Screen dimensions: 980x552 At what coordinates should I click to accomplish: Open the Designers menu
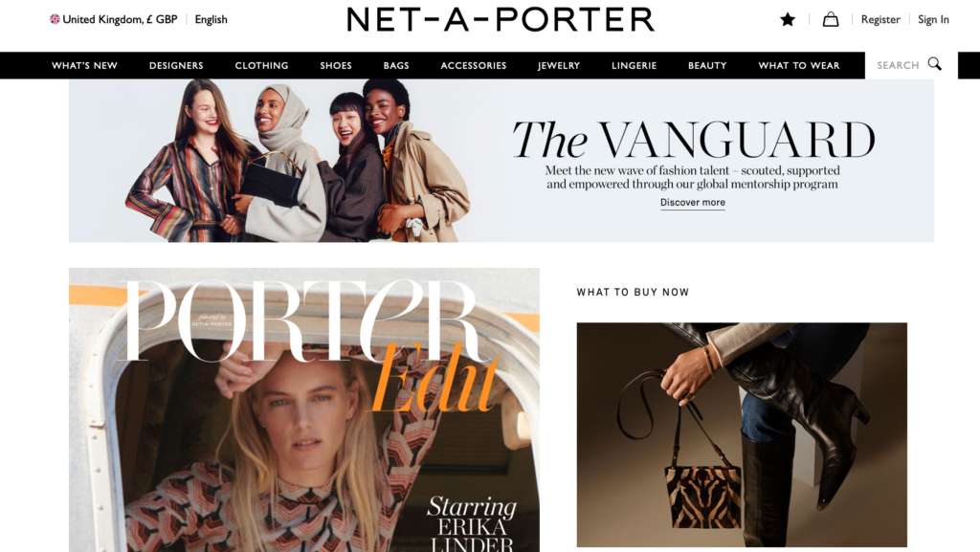click(x=176, y=66)
